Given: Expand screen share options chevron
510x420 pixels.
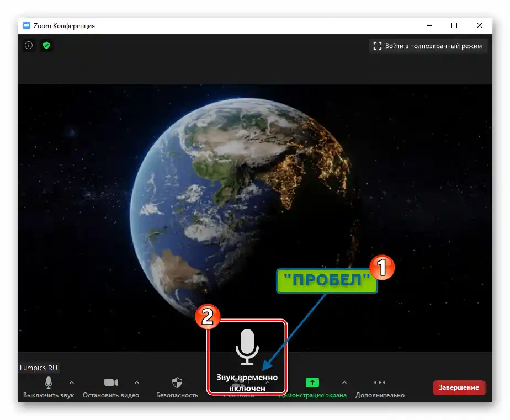Looking at the screenshot, I should [344, 382].
